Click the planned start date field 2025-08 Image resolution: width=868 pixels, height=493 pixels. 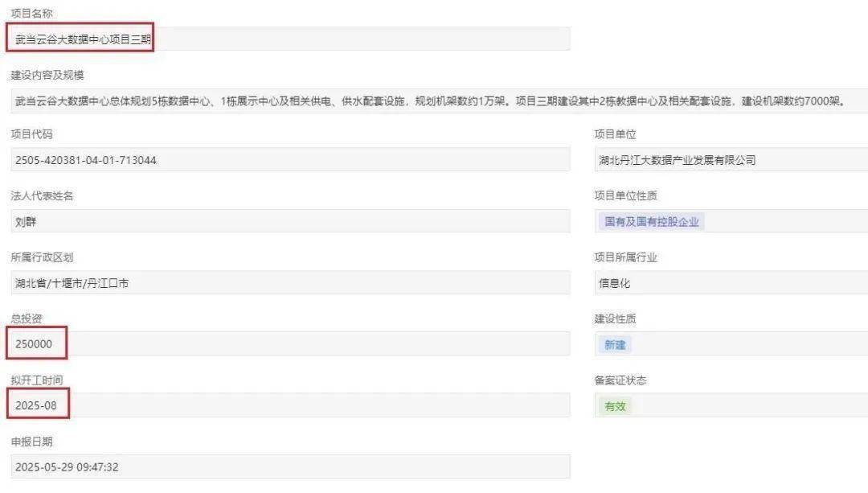[289, 405]
